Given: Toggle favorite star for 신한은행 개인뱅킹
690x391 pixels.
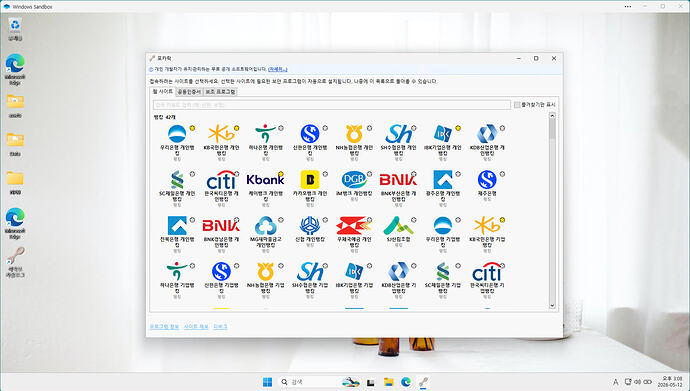Looking at the screenshot, I should [x=325, y=128].
